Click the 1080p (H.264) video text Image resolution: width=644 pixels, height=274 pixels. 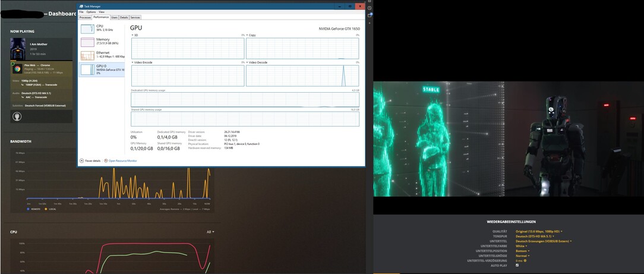tap(30, 80)
